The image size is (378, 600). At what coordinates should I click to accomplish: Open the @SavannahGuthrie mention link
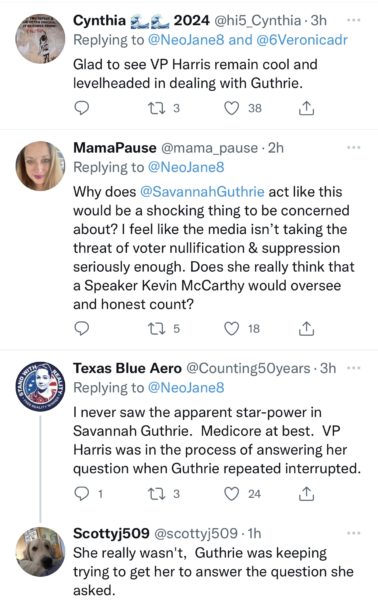click(x=202, y=191)
